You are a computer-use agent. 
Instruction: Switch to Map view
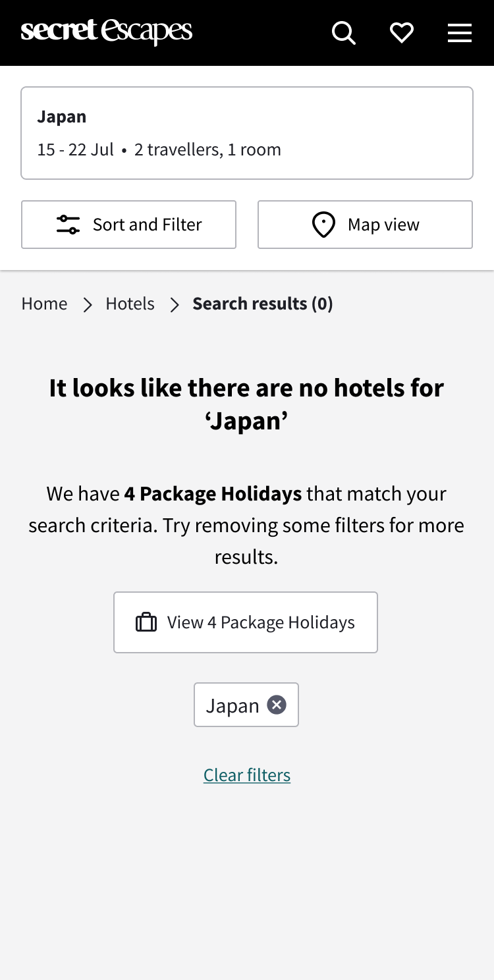pos(365,225)
